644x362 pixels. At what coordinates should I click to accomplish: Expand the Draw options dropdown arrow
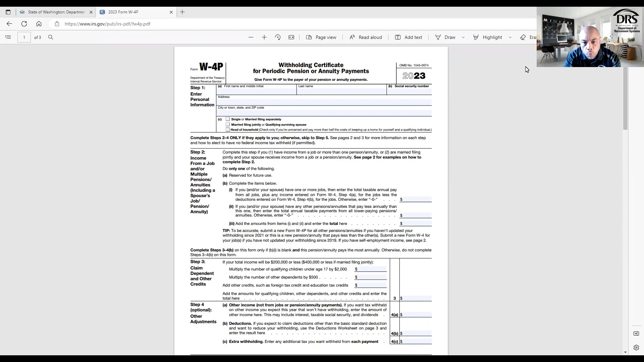click(x=463, y=37)
